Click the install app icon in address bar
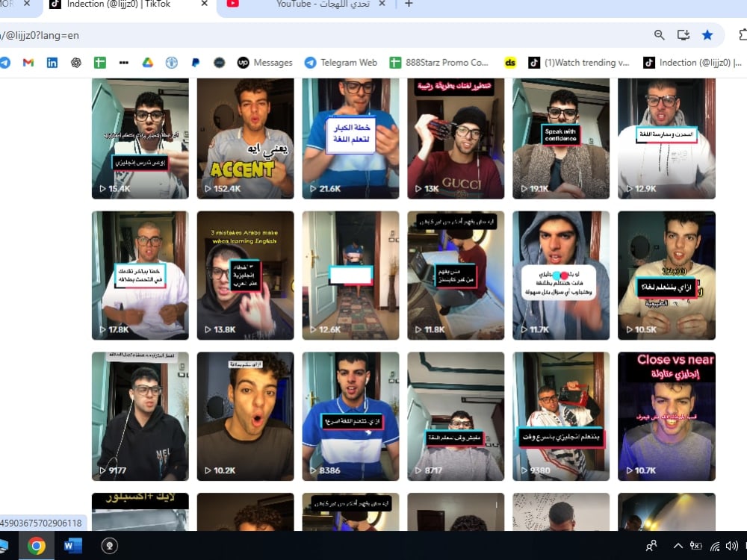Image resolution: width=747 pixels, height=560 pixels. click(684, 35)
